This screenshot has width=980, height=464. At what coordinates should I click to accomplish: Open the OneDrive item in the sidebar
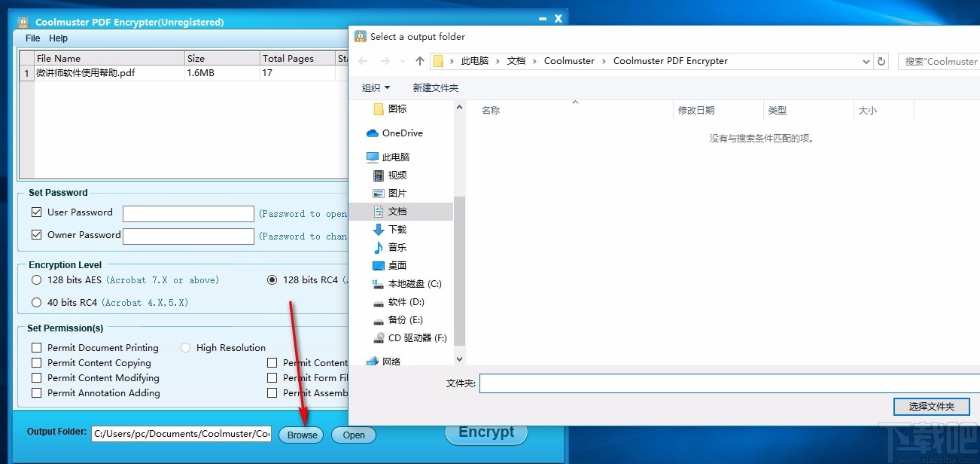click(x=400, y=133)
